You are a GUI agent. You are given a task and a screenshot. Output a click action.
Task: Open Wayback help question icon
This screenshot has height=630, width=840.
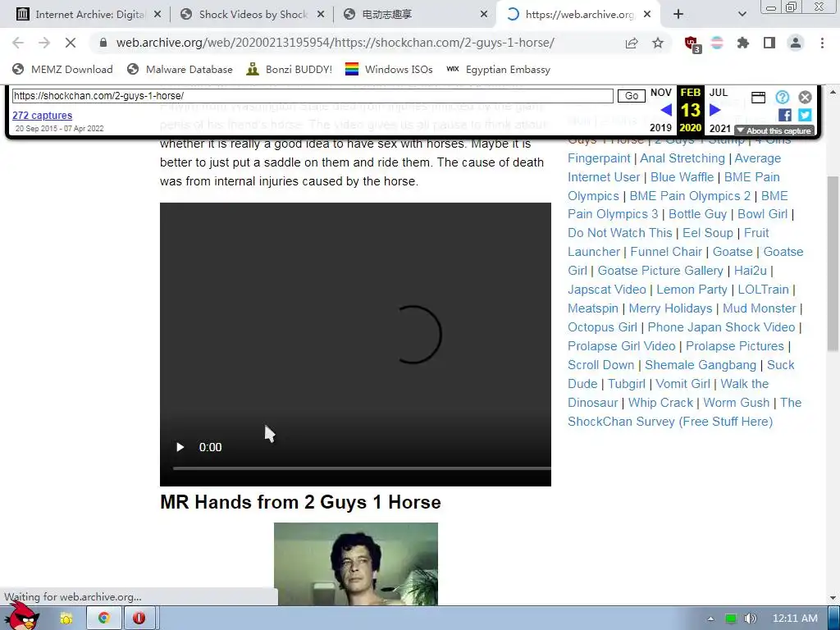(x=782, y=97)
